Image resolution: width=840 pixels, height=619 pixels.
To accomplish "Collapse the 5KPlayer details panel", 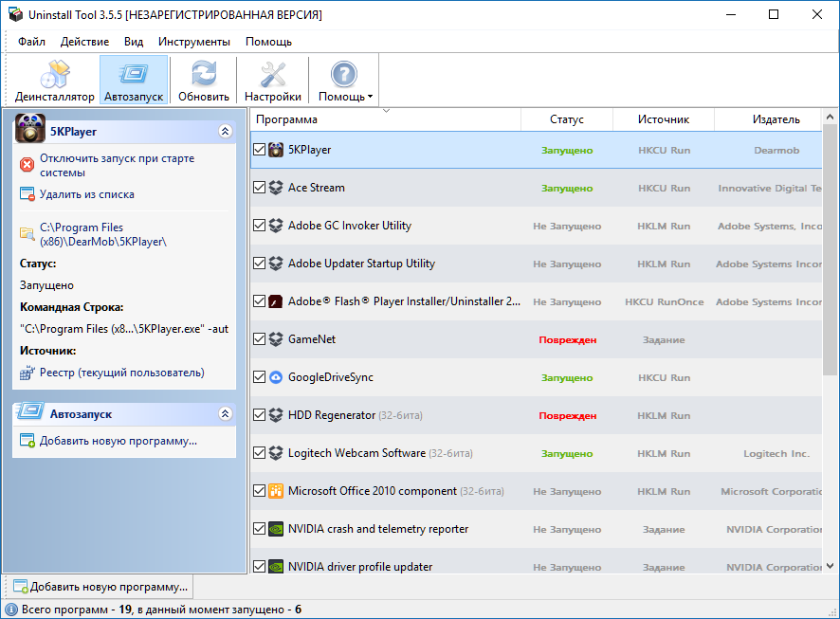I will point(225,132).
